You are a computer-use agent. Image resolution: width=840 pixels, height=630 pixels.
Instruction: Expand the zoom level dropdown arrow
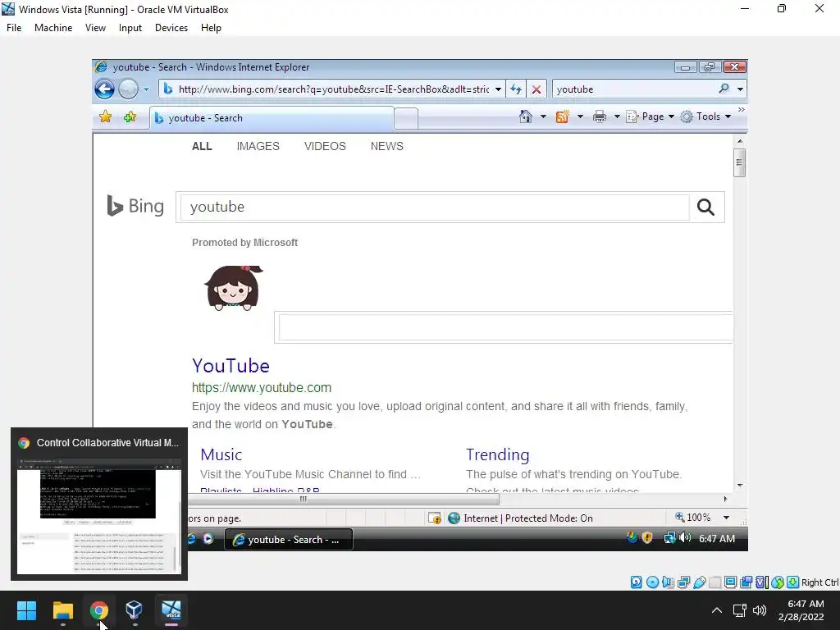coord(727,518)
